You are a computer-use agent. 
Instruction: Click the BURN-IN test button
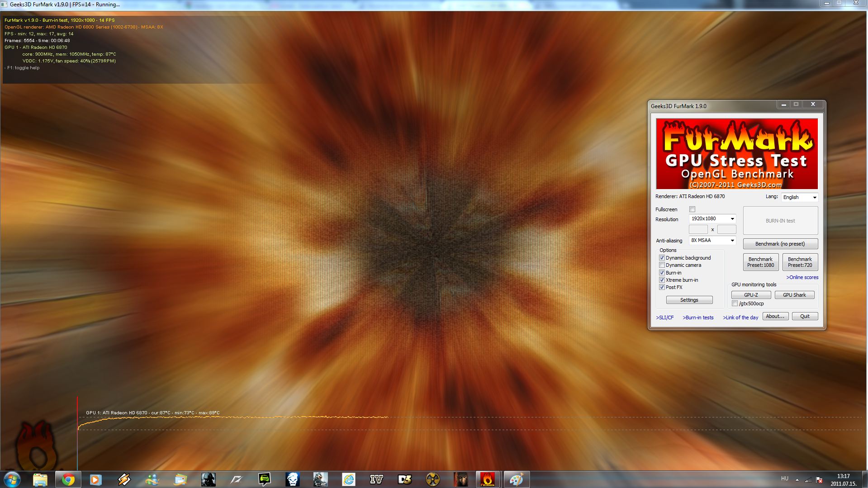[x=780, y=221]
